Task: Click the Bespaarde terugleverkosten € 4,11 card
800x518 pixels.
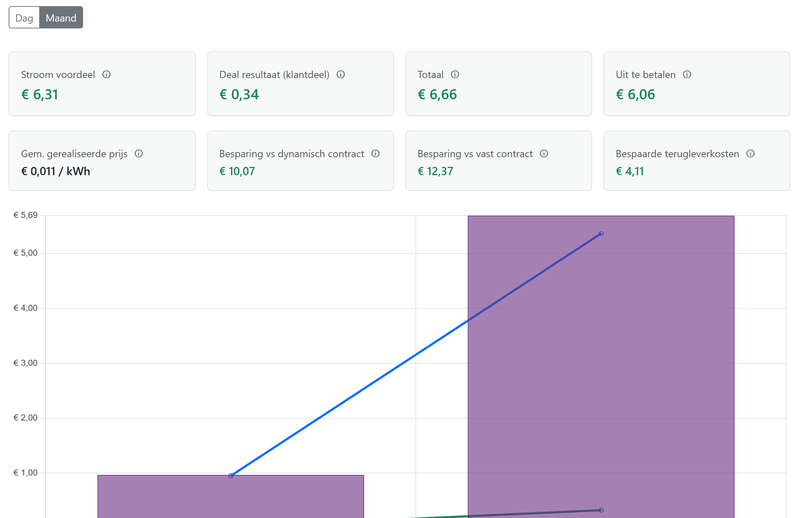Action: (696, 162)
